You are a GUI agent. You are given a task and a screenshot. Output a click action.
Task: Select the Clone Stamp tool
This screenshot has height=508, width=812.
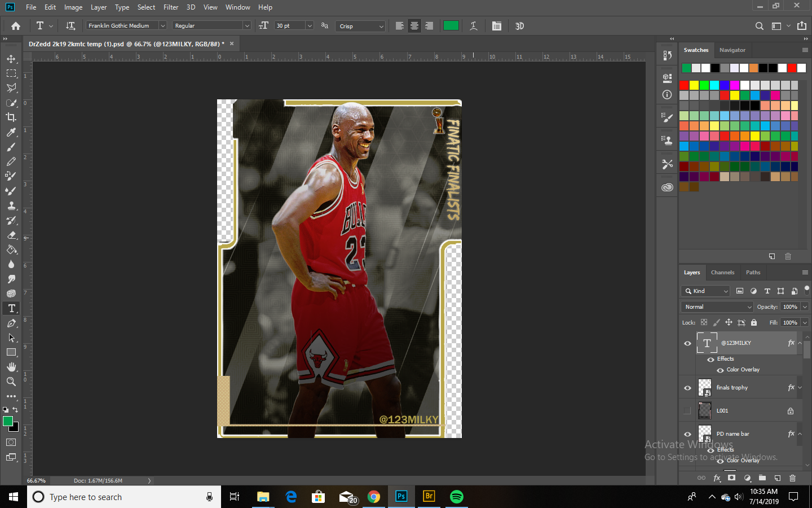[x=11, y=205]
